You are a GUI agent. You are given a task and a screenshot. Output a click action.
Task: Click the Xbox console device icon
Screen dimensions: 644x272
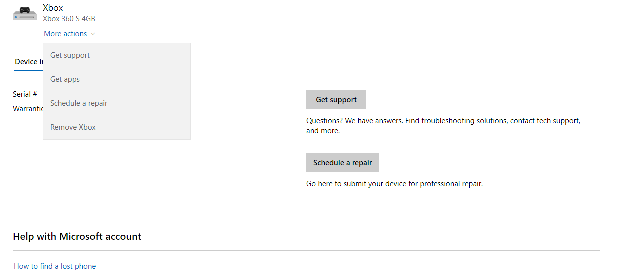[x=25, y=13]
